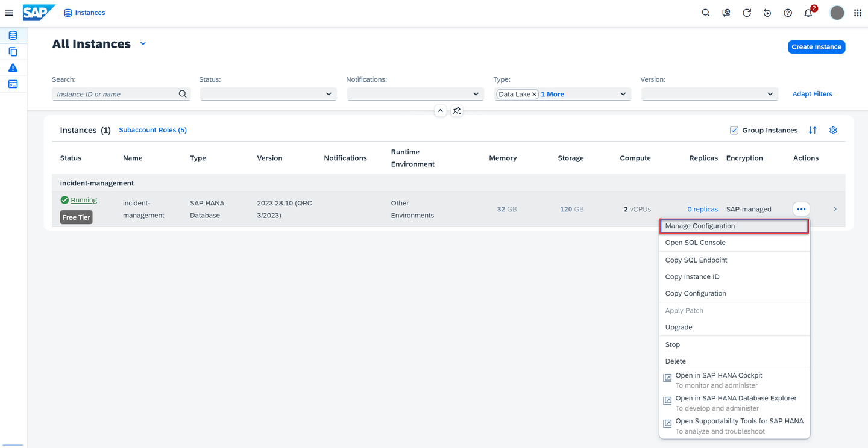Open the feedback chat icon in header

point(726,13)
